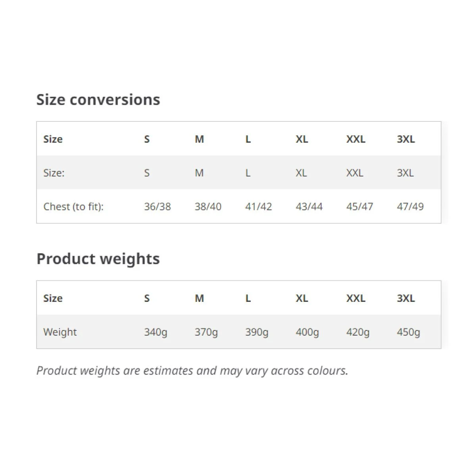Select the 43/44 chest measurement cell
476x476 pixels.
(x=309, y=207)
